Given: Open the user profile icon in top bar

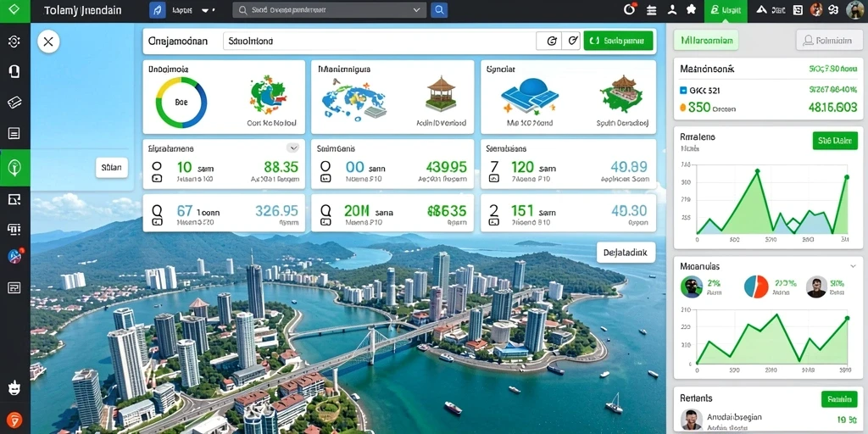Looking at the screenshot, I should pyautogui.click(x=672, y=9).
